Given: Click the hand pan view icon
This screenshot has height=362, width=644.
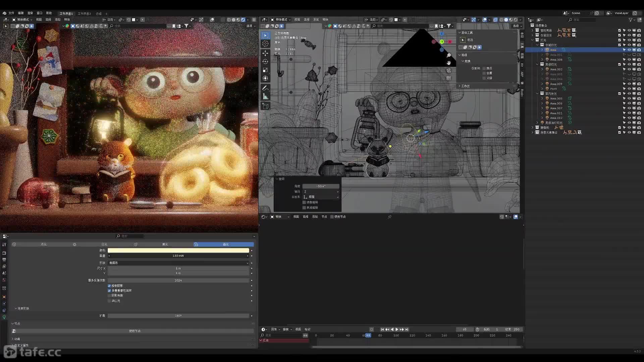Looking at the screenshot, I should (x=449, y=63).
